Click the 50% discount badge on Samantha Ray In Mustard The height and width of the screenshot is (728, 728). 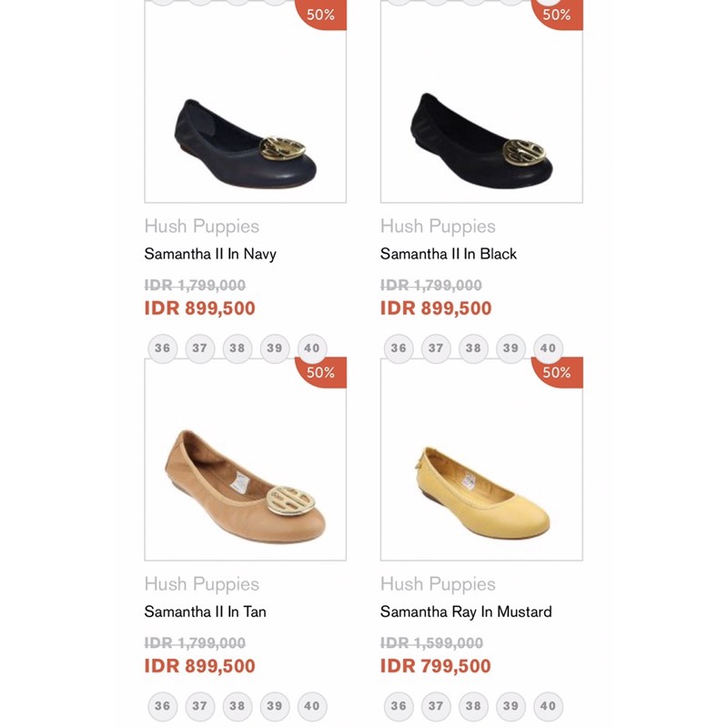click(558, 372)
